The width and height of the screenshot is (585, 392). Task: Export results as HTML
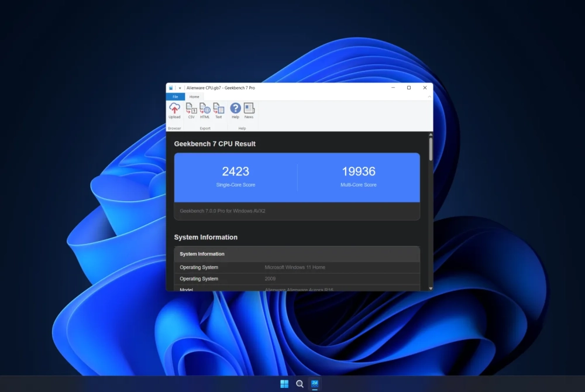(204, 111)
